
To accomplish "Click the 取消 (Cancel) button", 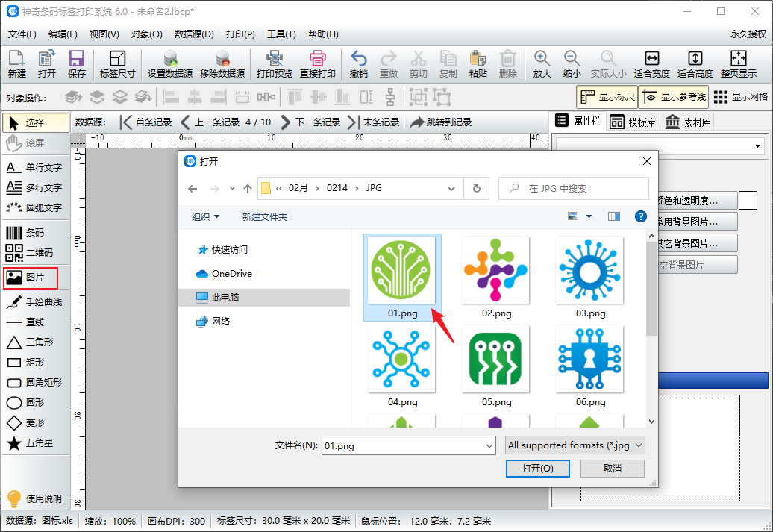I will [x=612, y=468].
